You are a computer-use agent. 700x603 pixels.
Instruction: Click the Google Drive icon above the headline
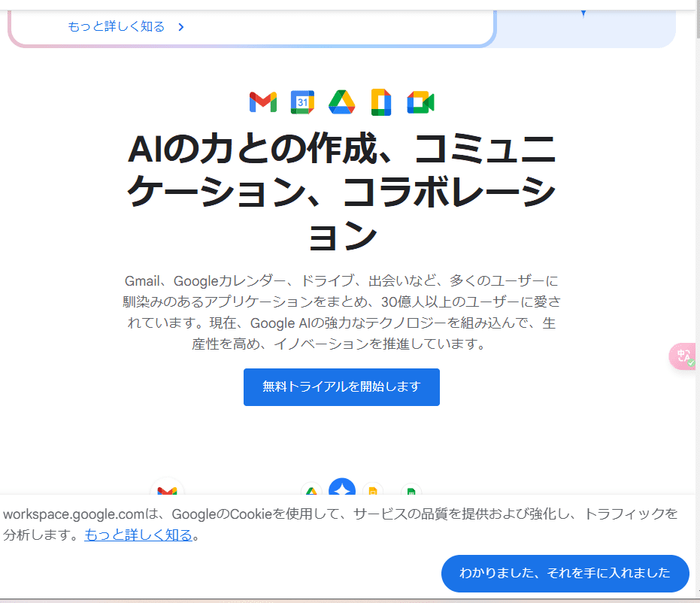pyautogui.click(x=341, y=102)
